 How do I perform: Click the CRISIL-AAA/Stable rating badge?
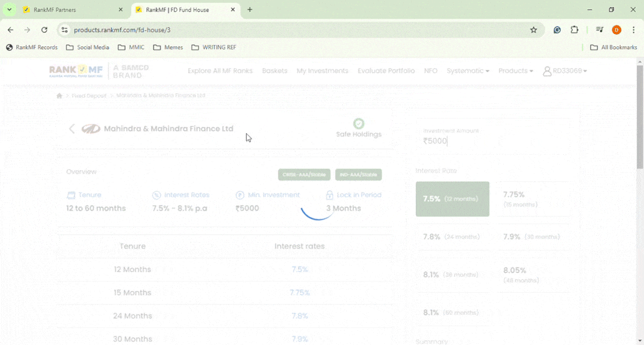click(x=304, y=175)
